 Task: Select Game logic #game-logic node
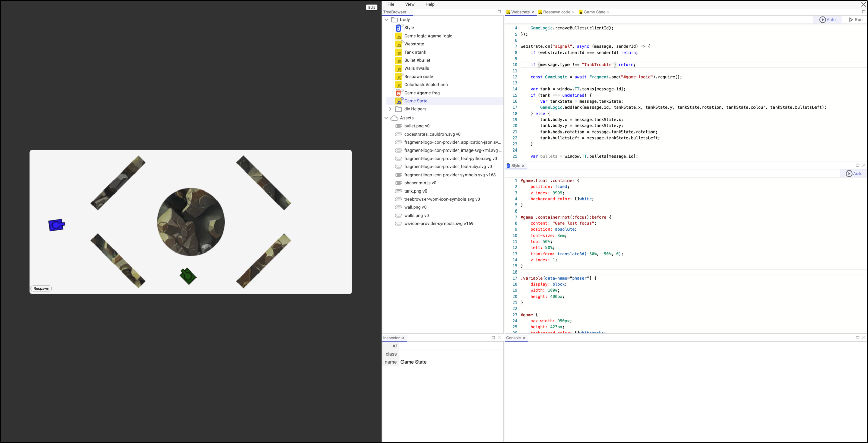429,36
